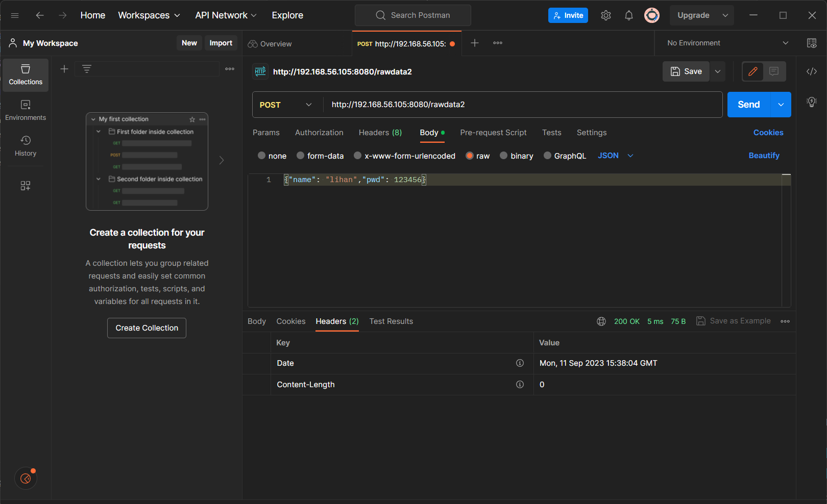Click the Import button
Viewport: 827px width, 504px height.
pyautogui.click(x=221, y=43)
